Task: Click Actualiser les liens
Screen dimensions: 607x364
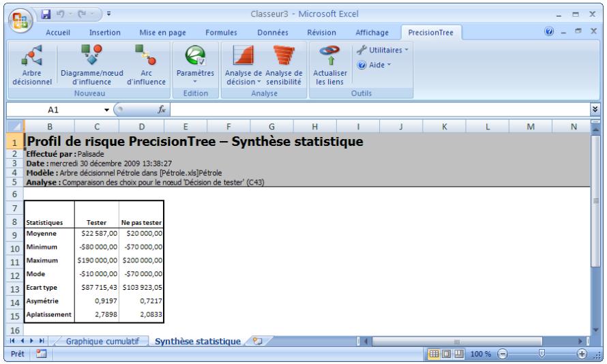Action: tap(330, 65)
